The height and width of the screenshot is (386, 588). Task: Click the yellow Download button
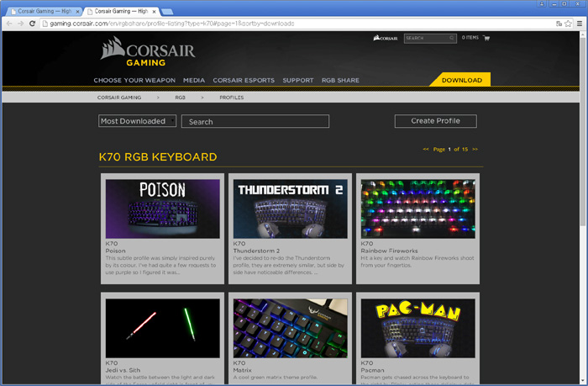(x=460, y=80)
